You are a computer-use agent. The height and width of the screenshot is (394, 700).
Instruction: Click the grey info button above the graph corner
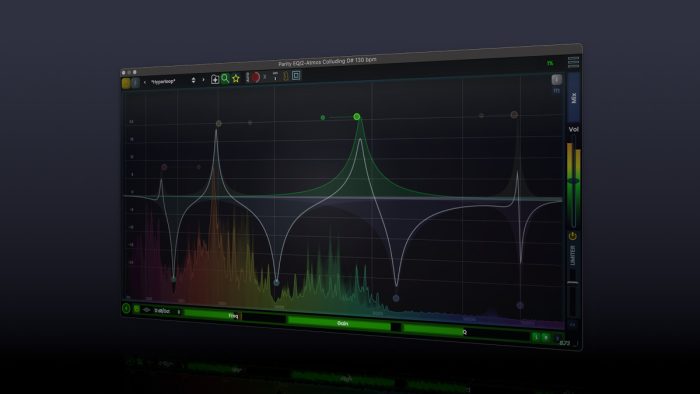point(556,79)
